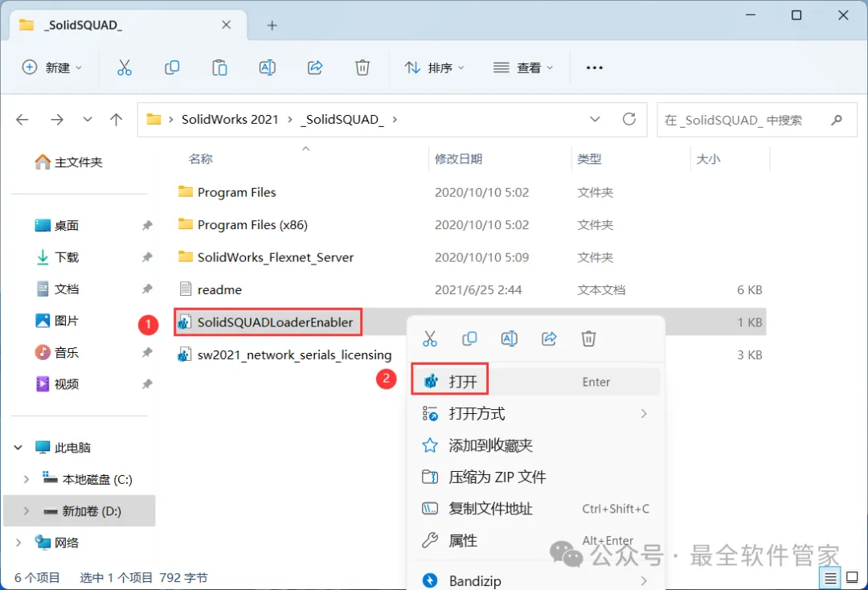This screenshot has height=590, width=868.
Task: Go back with the left arrow button
Action: tap(23, 120)
